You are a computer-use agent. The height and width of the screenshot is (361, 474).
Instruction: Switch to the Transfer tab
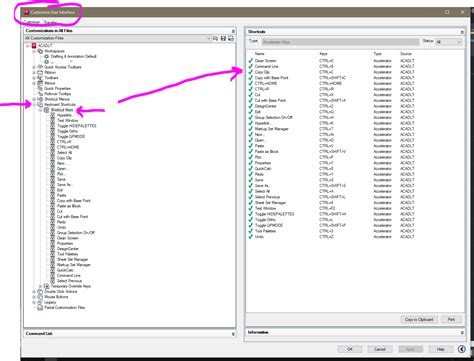click(x=51, y=22)
